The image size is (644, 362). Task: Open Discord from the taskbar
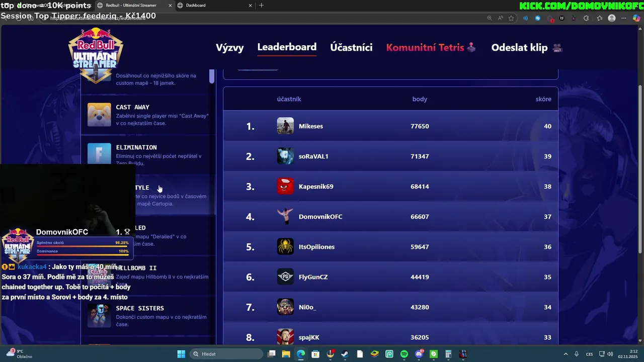pos(419,354)
